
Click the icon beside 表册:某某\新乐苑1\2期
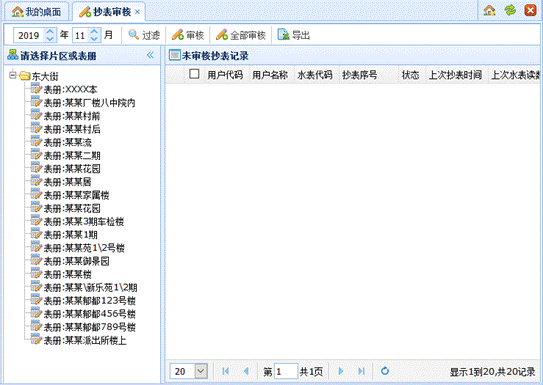(36, 286)
